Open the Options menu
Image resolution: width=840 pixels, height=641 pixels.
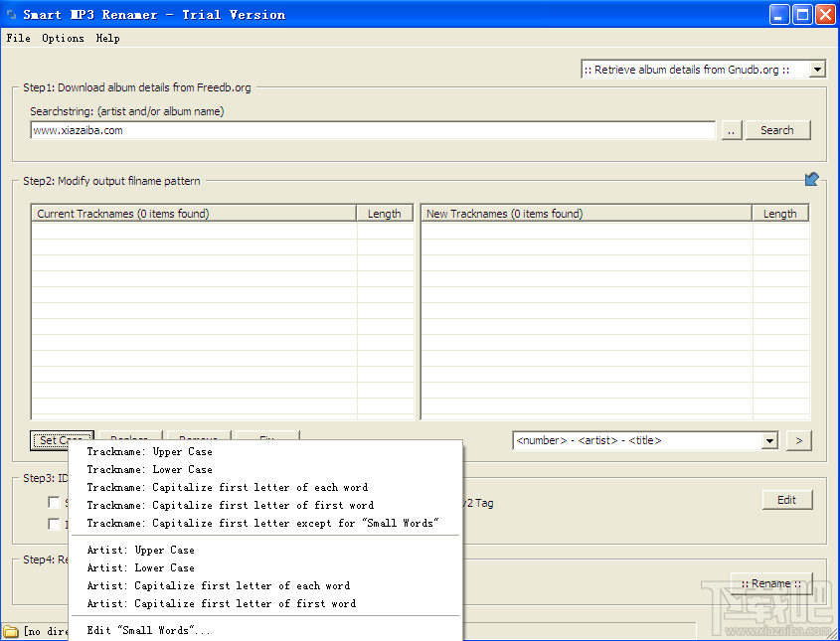click(x=63, y=38)
